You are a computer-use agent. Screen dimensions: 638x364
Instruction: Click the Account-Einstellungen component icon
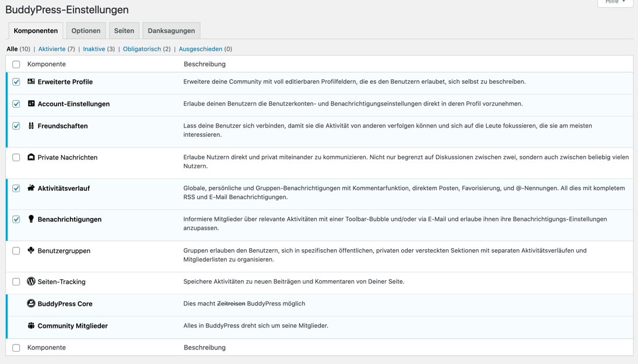pyautogui.click(x=31, y=103)
